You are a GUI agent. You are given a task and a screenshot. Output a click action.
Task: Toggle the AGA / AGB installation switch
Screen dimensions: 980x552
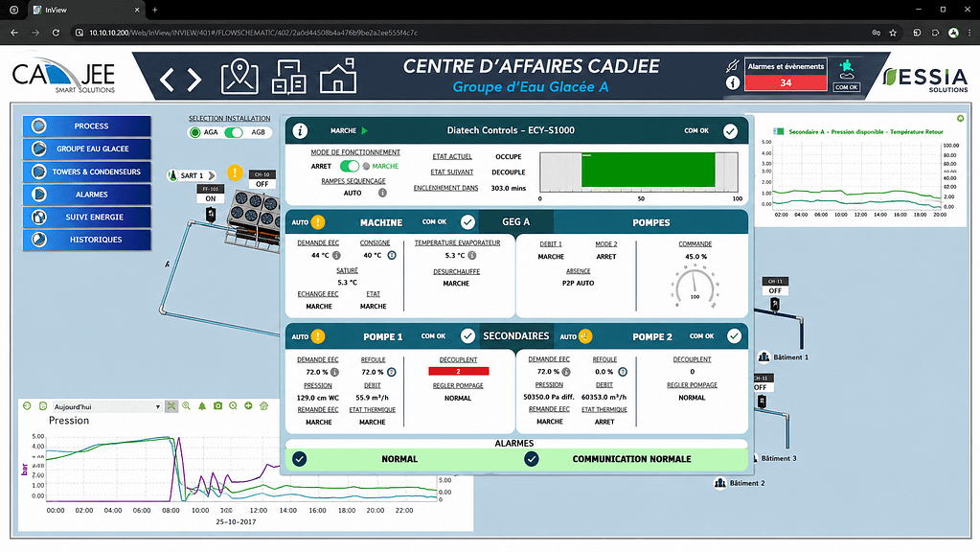234,132
